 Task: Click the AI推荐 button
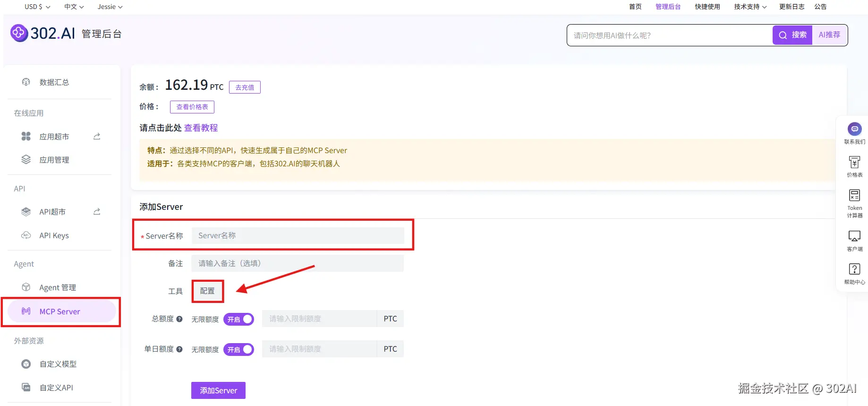pos(829,35)
